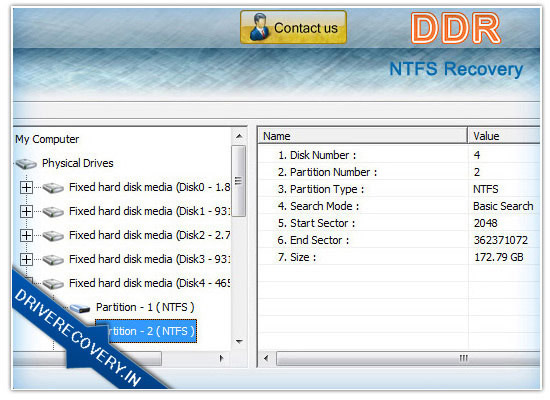Click the Partition - 1 drive icon
Screen dimensions: 550x400
80,308
